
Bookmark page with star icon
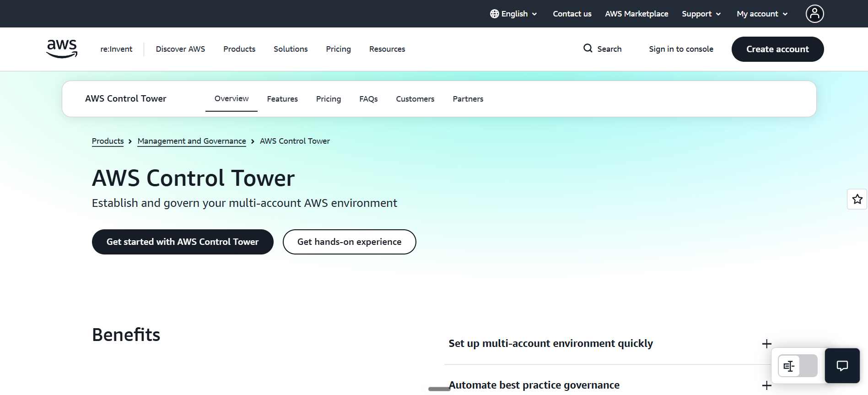(857, 199)
